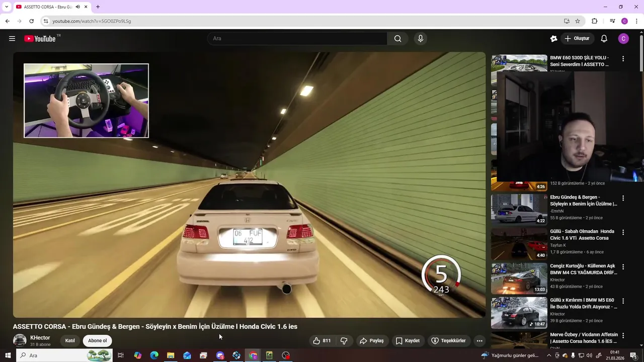Close the ASSETTO CORSA browser tab
Image resolution: width=644 pixels, height=362 pixels.
click(86, 7)
